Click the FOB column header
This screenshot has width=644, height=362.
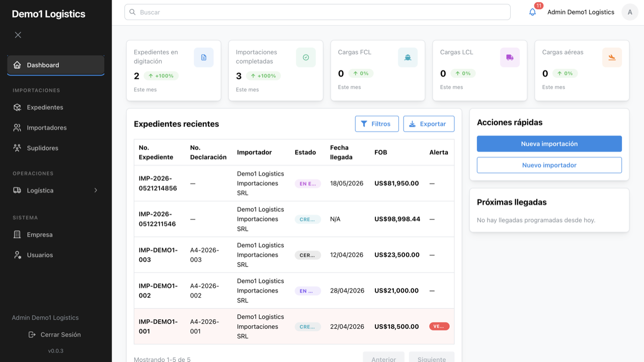[x=381, y=152]
